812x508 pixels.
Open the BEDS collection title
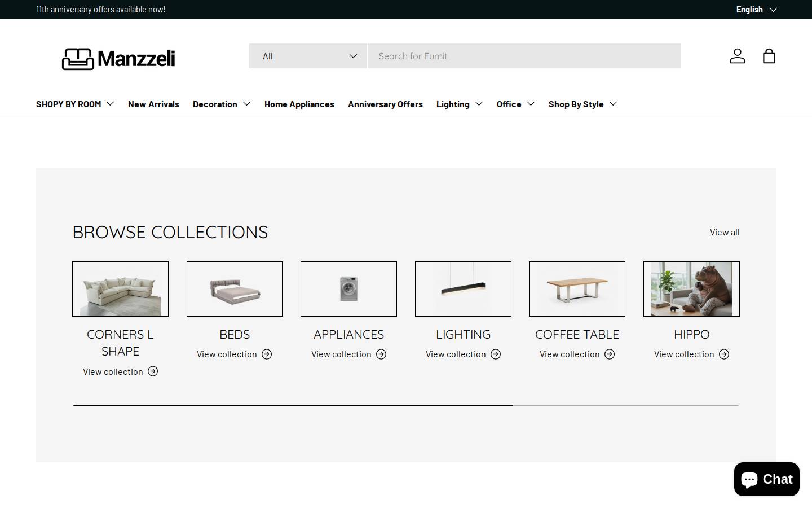(235, 334)
